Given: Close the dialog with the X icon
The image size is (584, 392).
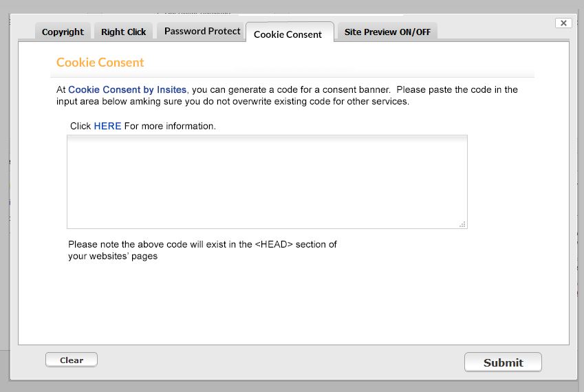Looking at the screenshot, I should point(563,23).
